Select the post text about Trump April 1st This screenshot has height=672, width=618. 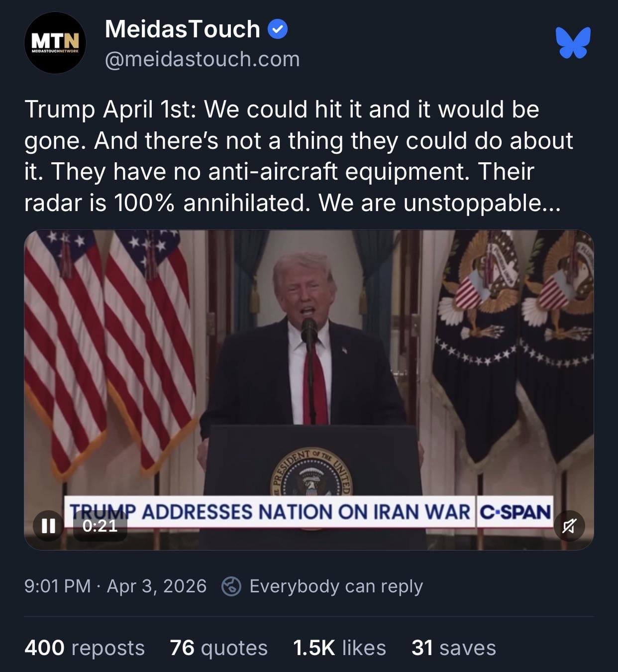(x=299, y=156)
